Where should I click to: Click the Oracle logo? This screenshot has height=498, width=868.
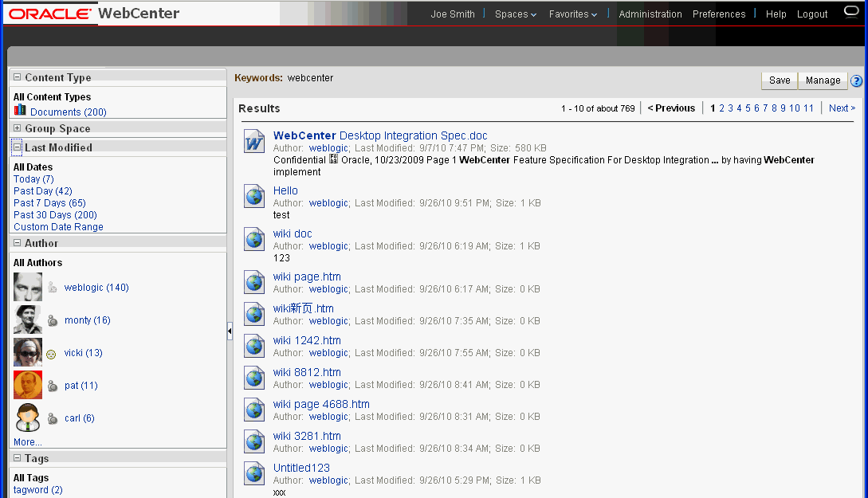pyautogui.click(x=49, y=14)
